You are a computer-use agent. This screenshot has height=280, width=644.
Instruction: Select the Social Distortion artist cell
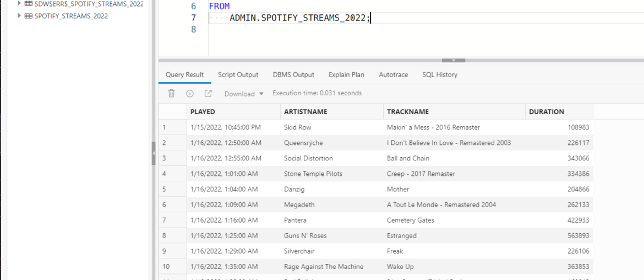(x=332, y=158)
